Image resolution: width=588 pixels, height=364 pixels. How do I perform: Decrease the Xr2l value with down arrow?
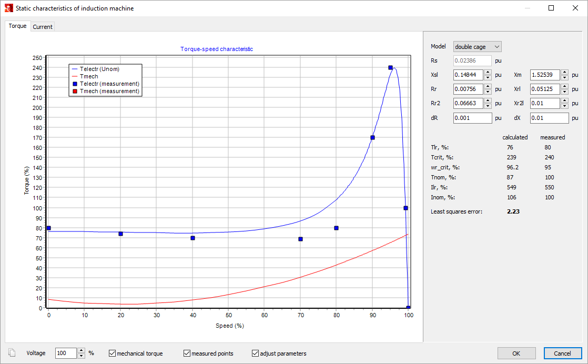click(564, 106)
